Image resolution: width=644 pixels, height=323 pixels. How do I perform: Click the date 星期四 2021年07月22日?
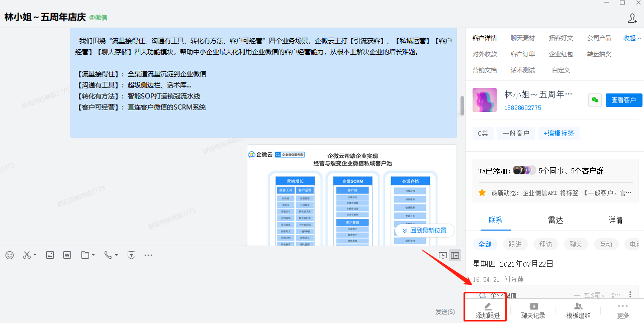[x=513, y=264]
